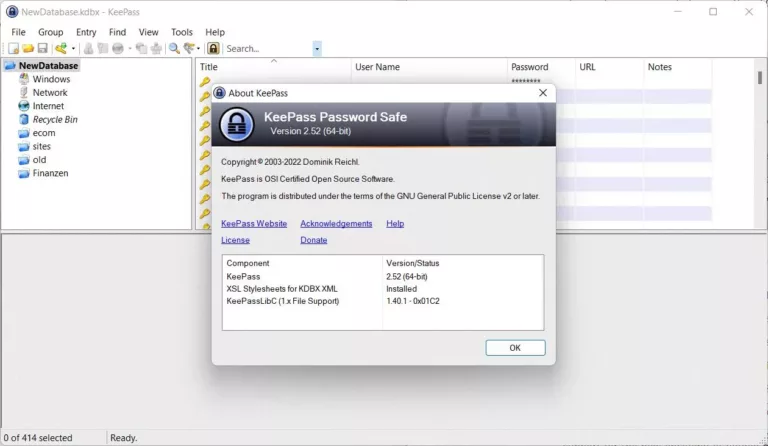
Task: Open the Tools menu
Action: pos(181,32)
